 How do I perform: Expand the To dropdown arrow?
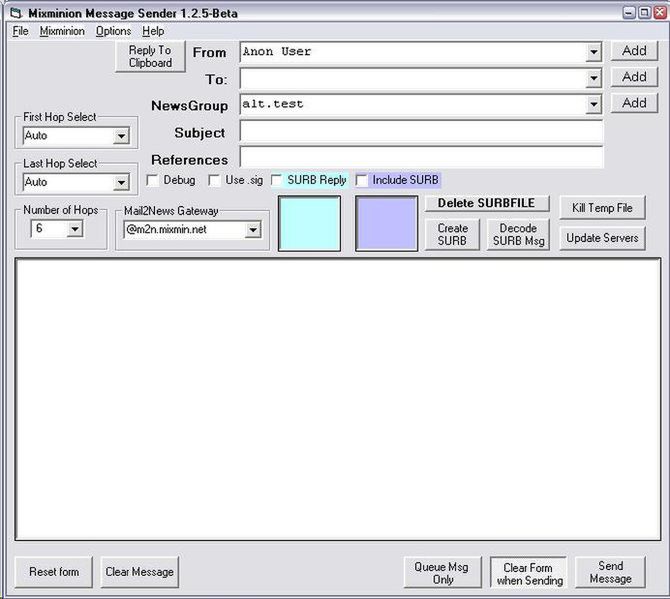click(x=594, y=78)
